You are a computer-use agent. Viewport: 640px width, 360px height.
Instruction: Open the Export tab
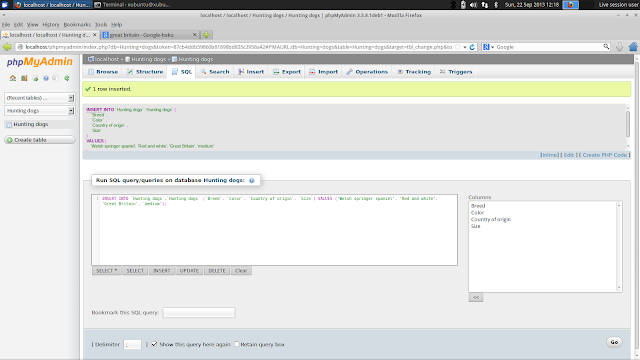click(287, 72)
